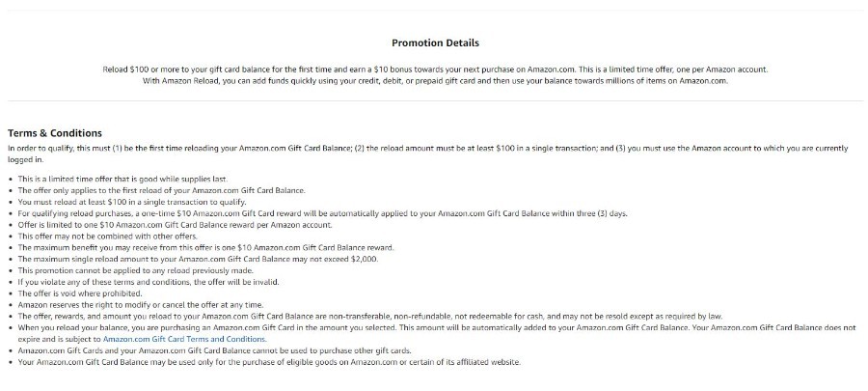Click 'You must reload at least $100' bullet
Viewport: 868px width, 391px height.
coord(132,202)
